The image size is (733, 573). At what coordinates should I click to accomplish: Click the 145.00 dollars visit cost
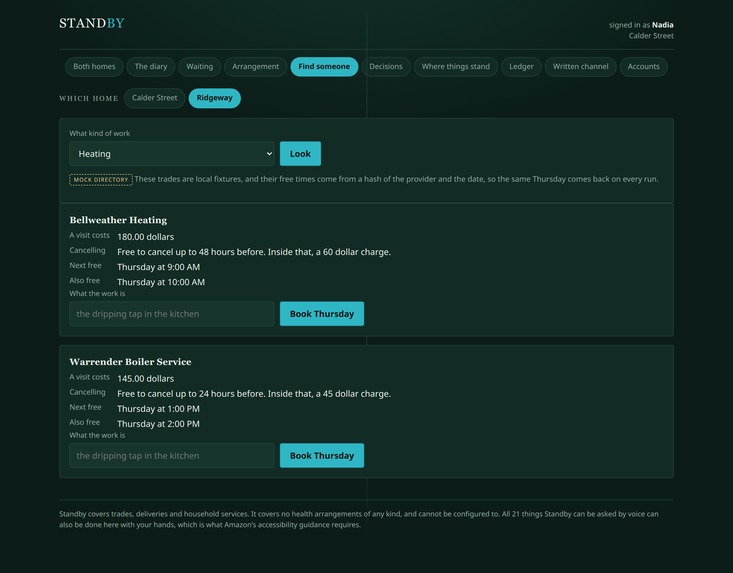click(x=145, y=379)
